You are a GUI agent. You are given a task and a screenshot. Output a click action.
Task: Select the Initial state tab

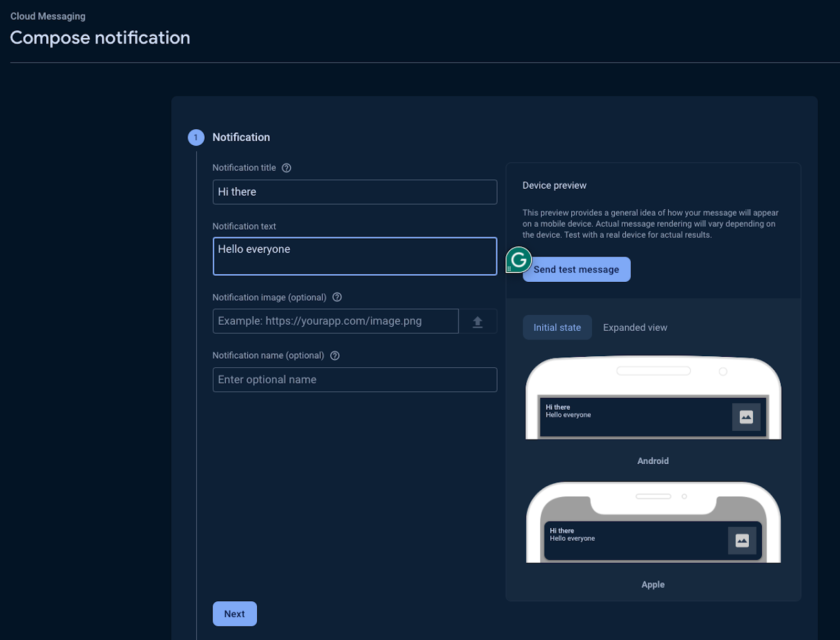coord(557,327)
